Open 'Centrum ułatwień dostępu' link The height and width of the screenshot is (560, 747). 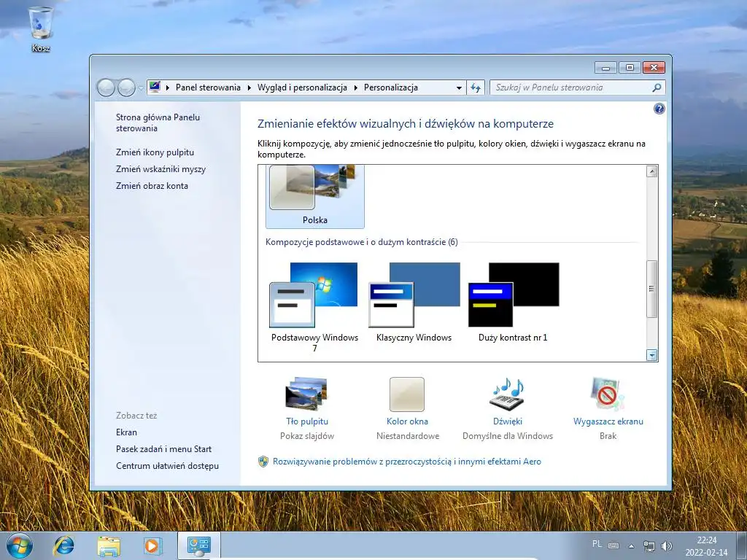[167, 466]
